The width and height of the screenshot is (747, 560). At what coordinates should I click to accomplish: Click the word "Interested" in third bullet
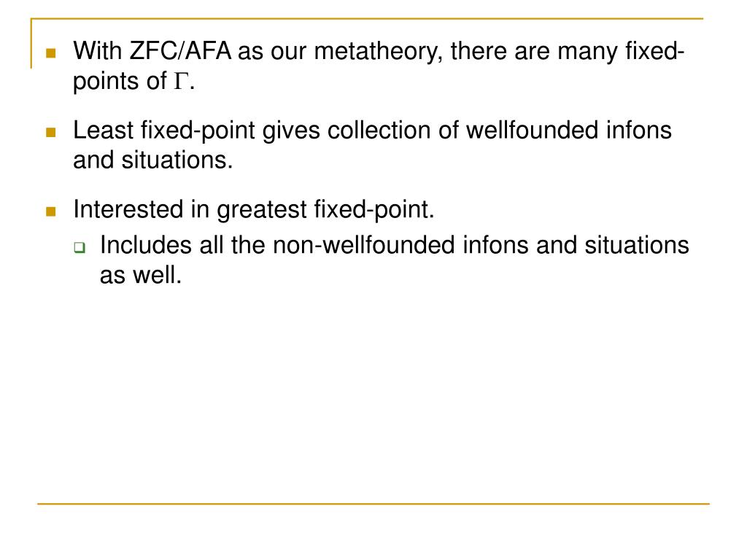pyautogui.click(x=128, y=209)
